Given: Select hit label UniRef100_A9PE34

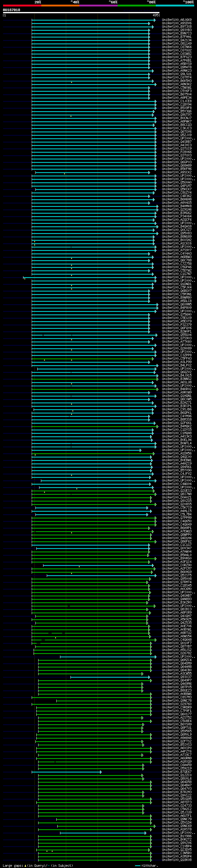Looking at the screenshot, I should tap(177, 98).
